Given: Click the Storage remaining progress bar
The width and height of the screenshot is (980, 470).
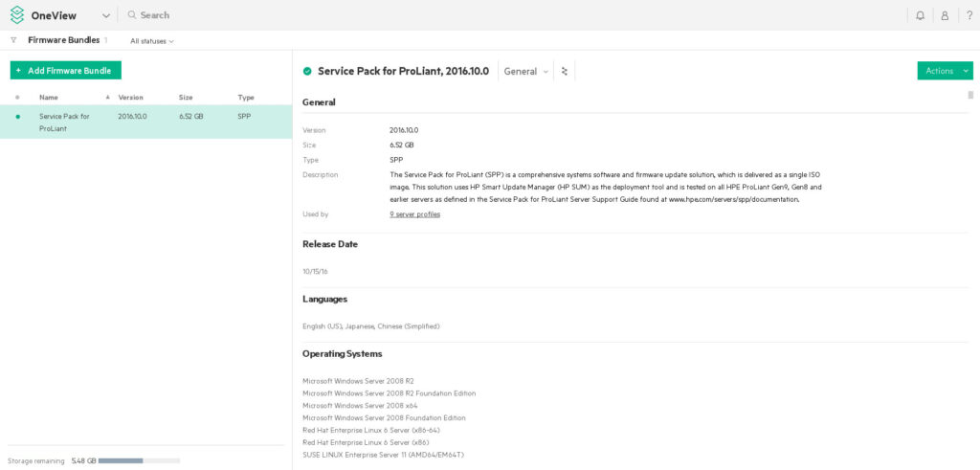Looking at the screenshot, I should [139, 460].
